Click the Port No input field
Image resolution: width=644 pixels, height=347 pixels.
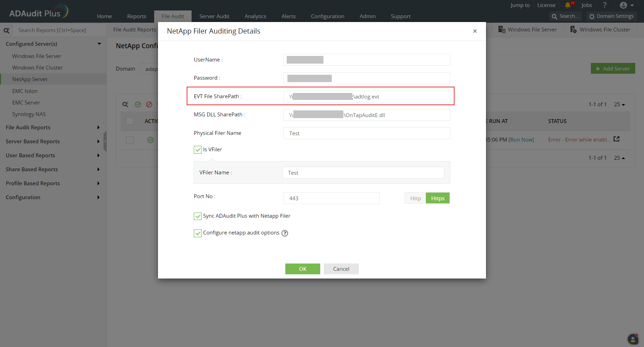point(331,198)
